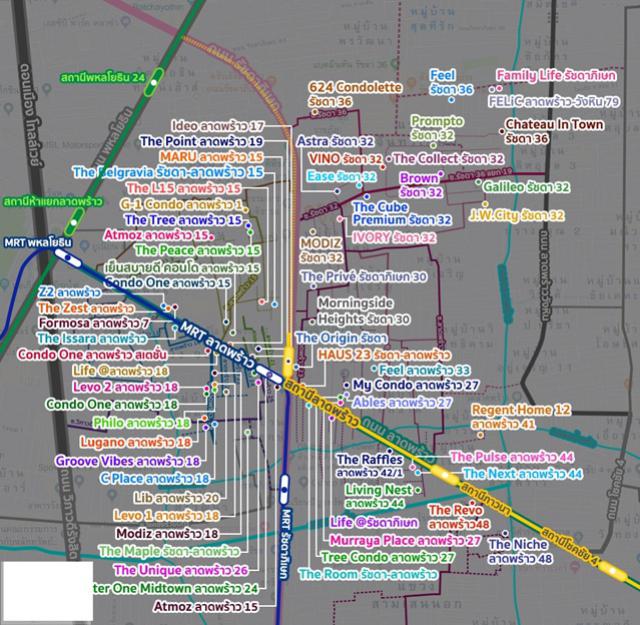The height and width of the screenshot is (625, 640).
Task: Click 'Astra รัชดา 32' label
Action: (335, 141)
